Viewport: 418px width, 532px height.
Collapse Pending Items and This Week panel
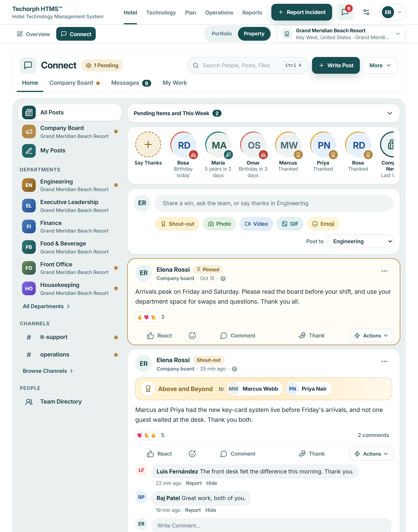coord(390,113)
